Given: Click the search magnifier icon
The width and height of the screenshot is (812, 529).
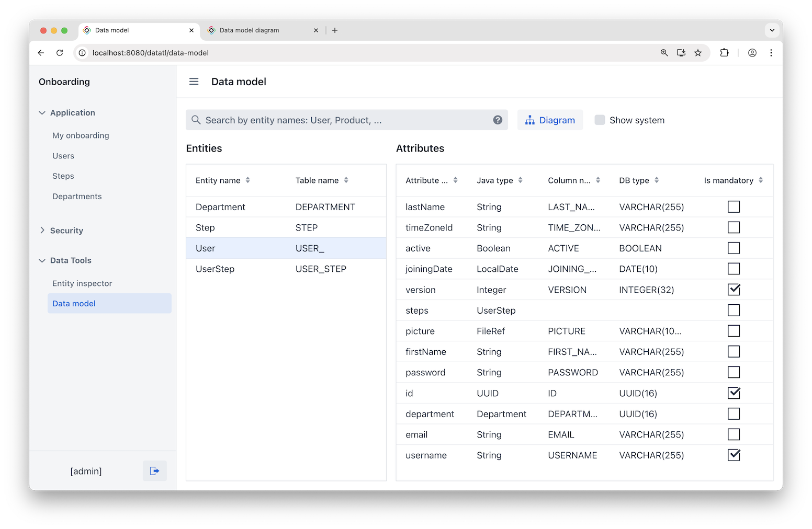Looking at the screenshot, I should (196, 120).
